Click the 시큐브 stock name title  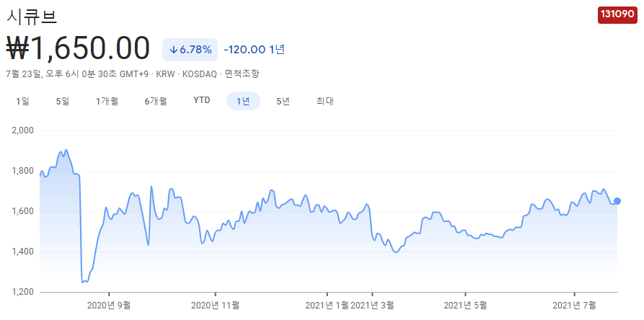coord(32,17)
